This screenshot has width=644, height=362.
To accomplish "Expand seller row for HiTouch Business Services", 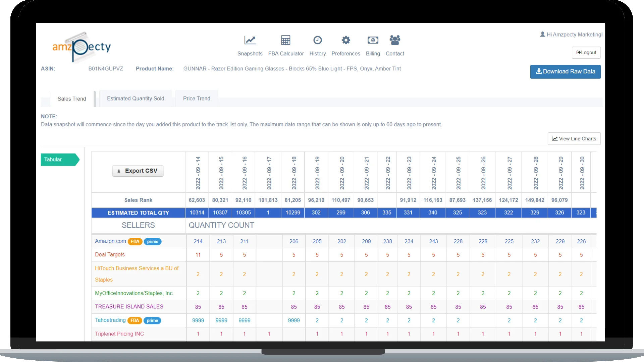I will 137,274.
